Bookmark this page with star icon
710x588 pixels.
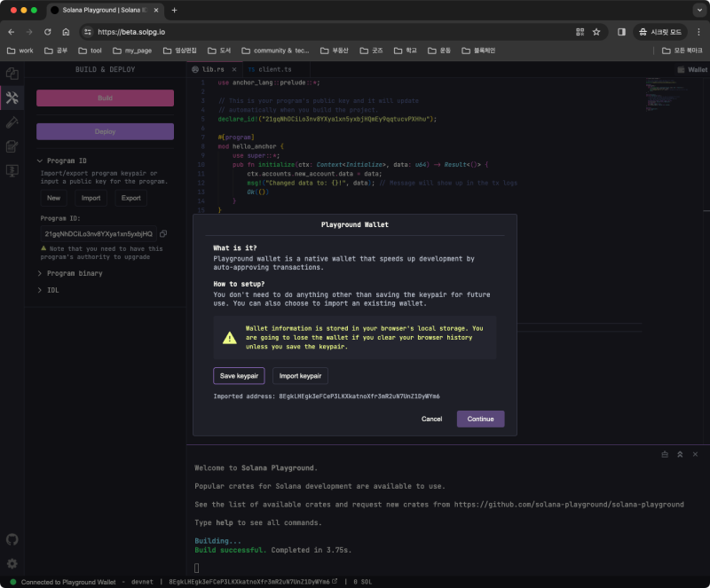pyautogui.click(x=596, y=32)
